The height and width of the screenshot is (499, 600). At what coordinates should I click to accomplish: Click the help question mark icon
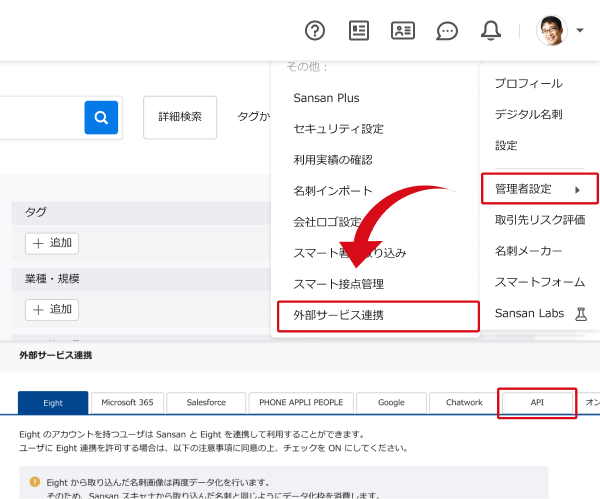click(x=315, y=30)
